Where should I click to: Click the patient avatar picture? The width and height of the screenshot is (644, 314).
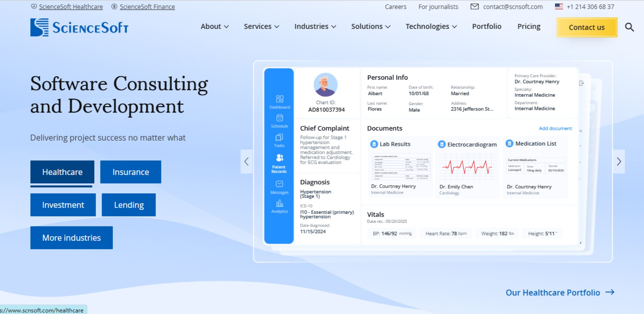click(325, 85)
